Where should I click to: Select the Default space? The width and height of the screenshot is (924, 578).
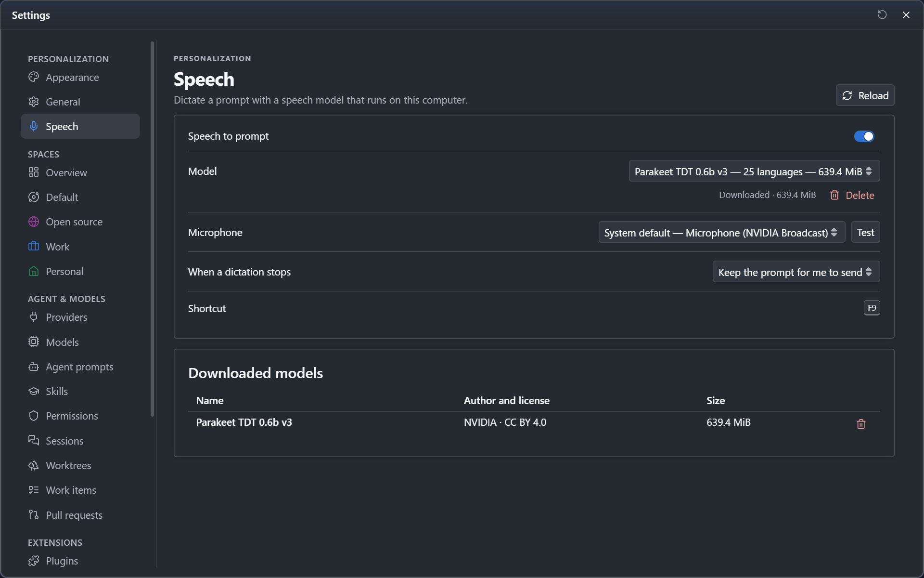tap(80, 197)
